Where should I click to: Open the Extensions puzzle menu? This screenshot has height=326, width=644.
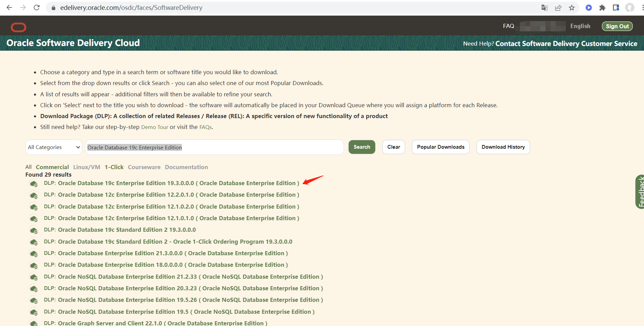[602, 8]
